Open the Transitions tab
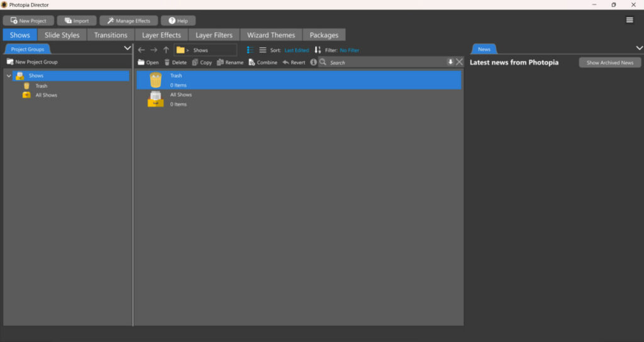Viewport: 644px width, 342px height. pyautogui.click(x=111, y=35)
